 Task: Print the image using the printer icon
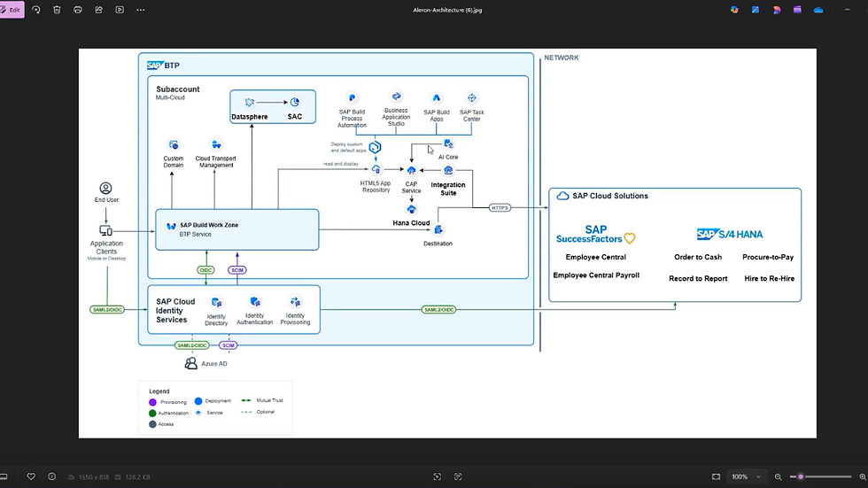tap(78, 10)
